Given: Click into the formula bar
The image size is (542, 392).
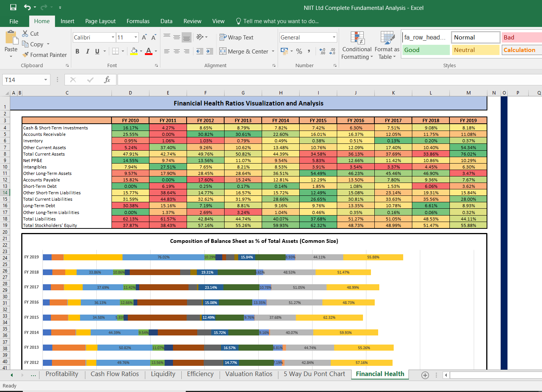Looking at the screenshot, I should pyautogui.click(x=330, y=80).
